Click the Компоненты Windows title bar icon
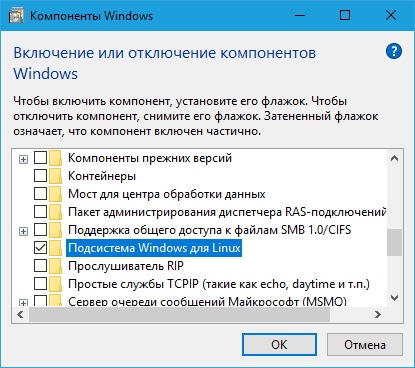 [15, 16]
